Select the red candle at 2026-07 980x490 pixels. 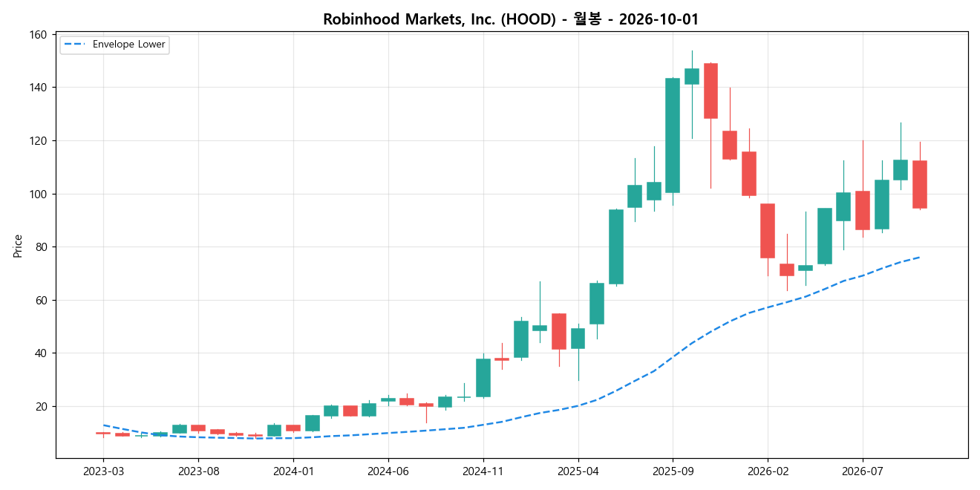click(863, 210)
